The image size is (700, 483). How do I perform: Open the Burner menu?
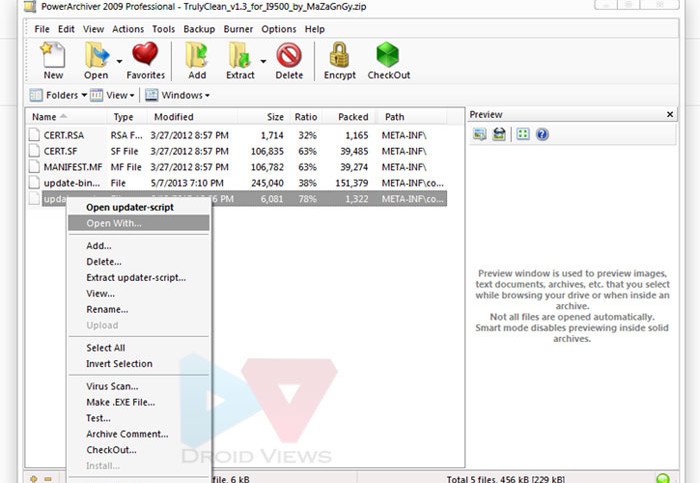click(238, 29)
